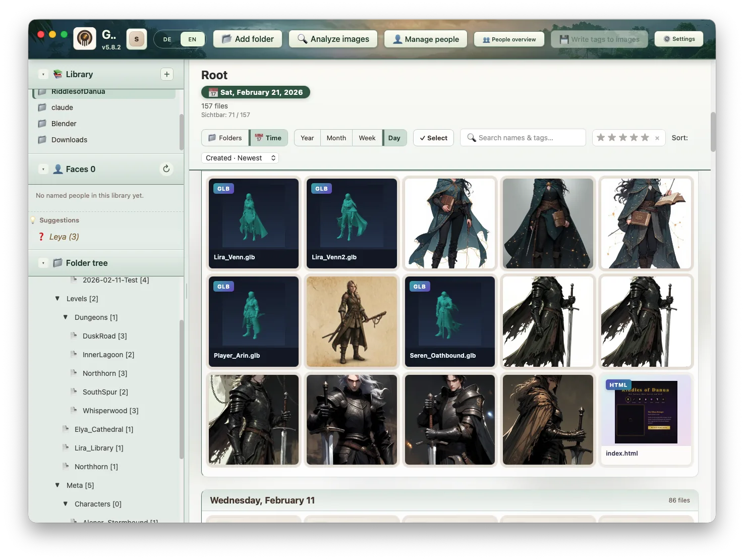Switch language to EN
The height and width of the screenshot is (560, 744).
192,39
